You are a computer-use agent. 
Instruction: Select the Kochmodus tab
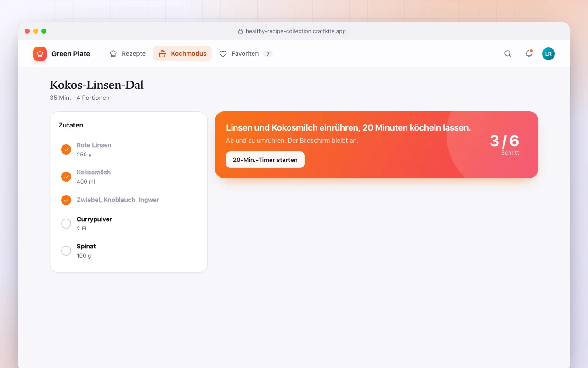pos(182,54)
